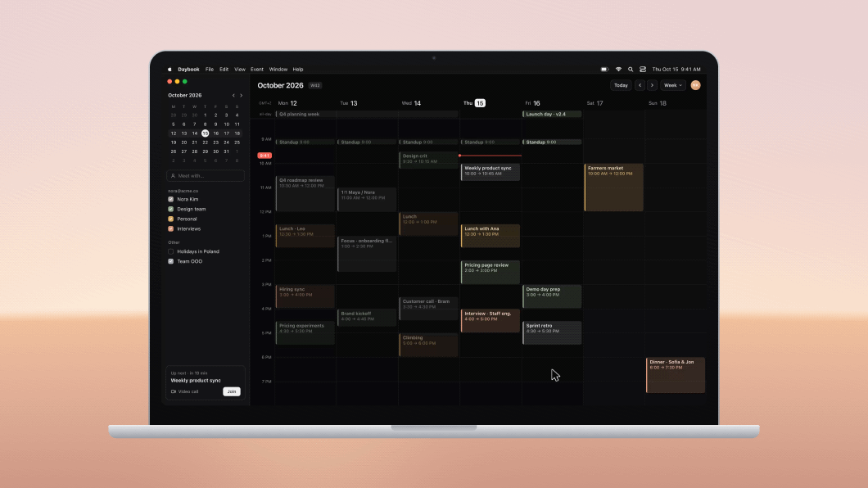Go to next week arrow

pyautogui.click(x=652, y=85)
